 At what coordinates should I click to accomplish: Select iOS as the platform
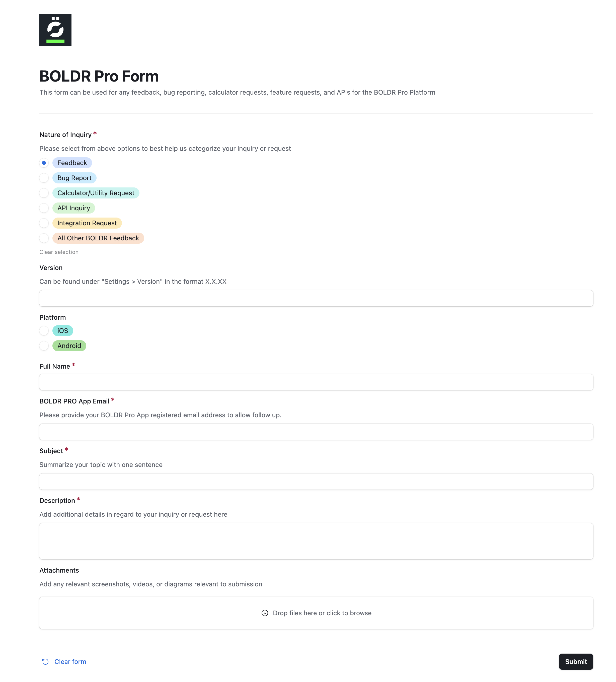(44, 330)
